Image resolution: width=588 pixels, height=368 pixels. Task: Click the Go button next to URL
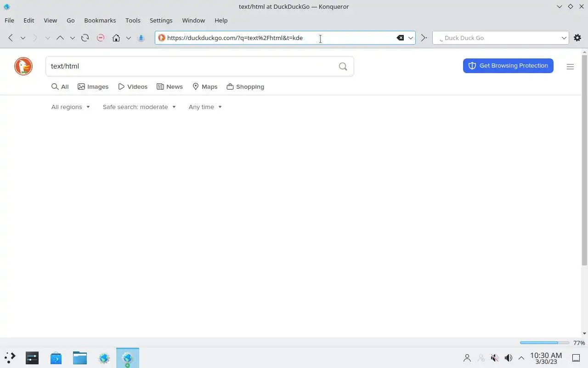pos(424,38)
